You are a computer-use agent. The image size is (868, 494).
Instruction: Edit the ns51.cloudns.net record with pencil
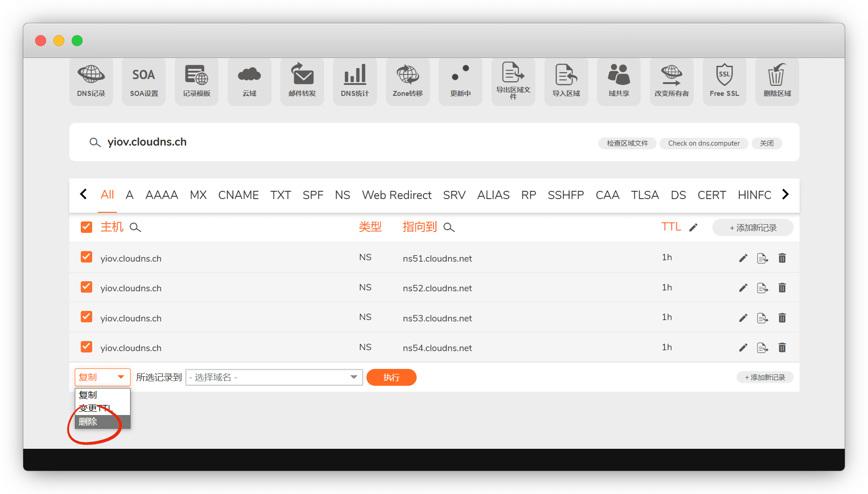tap(743, 258)
